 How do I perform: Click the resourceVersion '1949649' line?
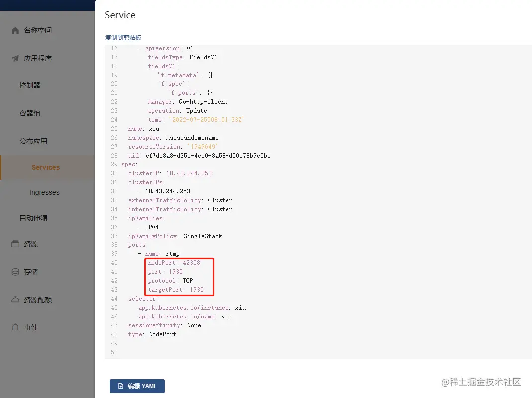coord(172,147)
